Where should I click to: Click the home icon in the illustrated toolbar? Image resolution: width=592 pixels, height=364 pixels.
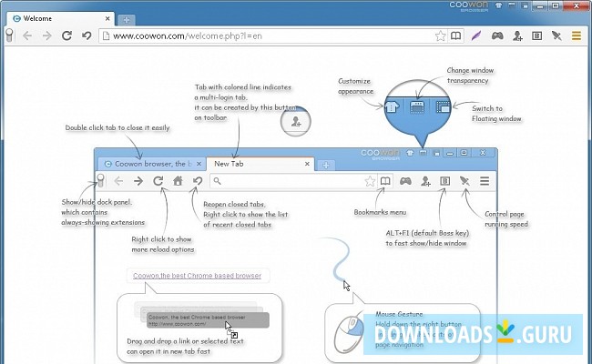coord(178,181)
